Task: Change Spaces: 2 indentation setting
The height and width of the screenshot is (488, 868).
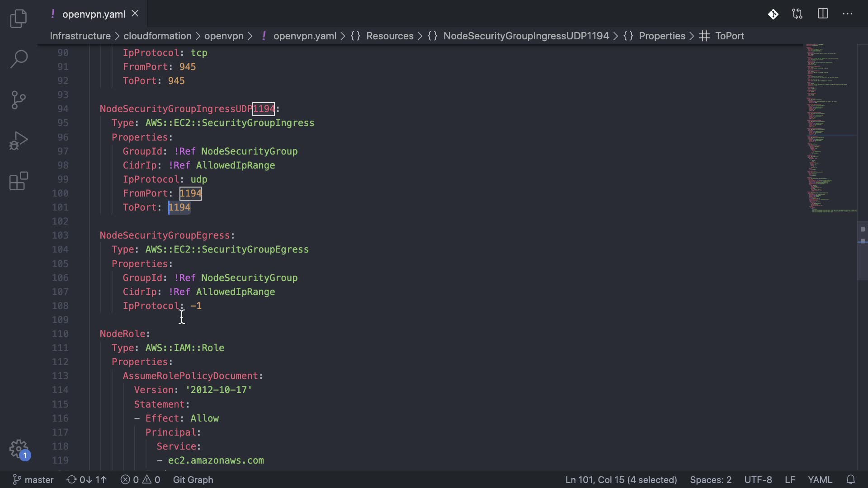Action: click(710, 479)
